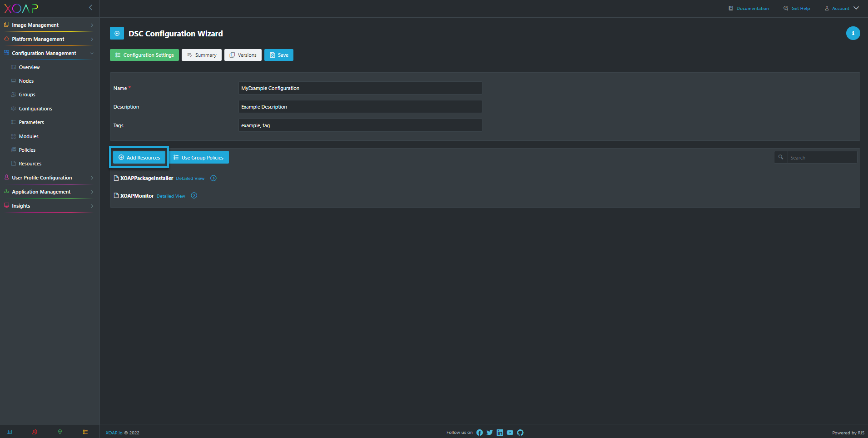The image size is (868, 438).
Task: Open Overview in the sidebar
Action: click(29, 67)
